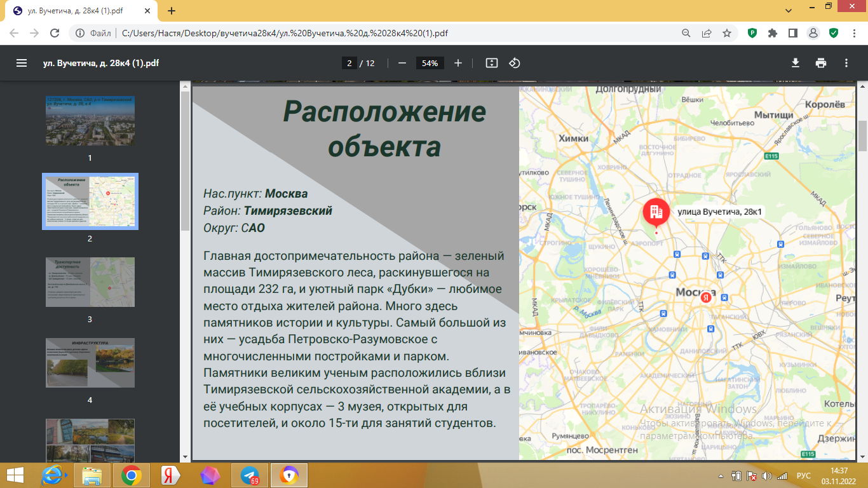Print the PDF document
The height and width of the screenshot is (488, 868).
click(821, 63)
